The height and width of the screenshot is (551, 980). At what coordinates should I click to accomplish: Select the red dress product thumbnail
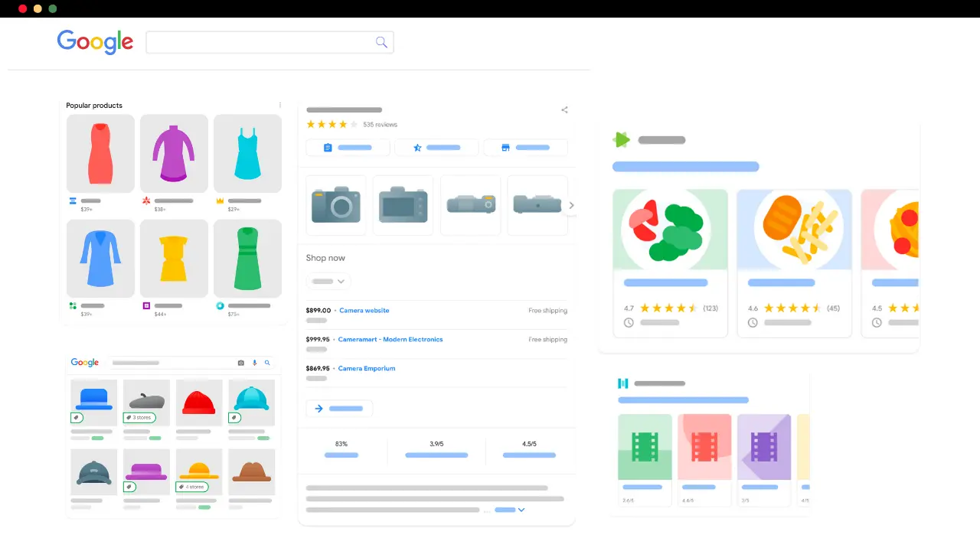pyautogui.click(x=101, y=154)
